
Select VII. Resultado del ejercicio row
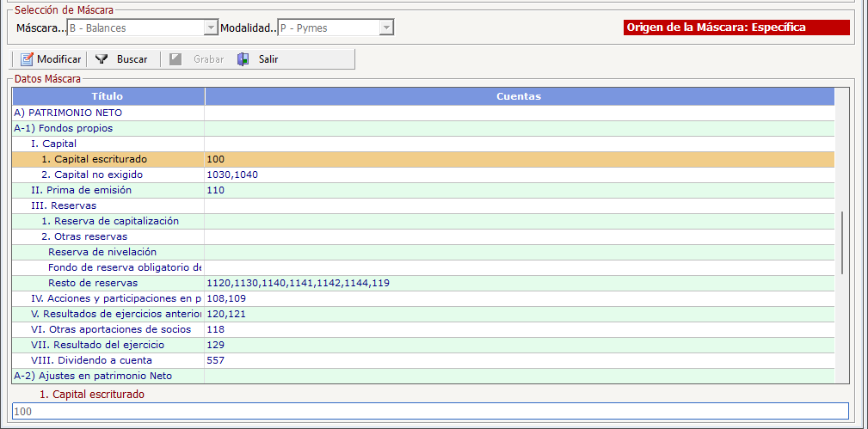tap(423, 346)
